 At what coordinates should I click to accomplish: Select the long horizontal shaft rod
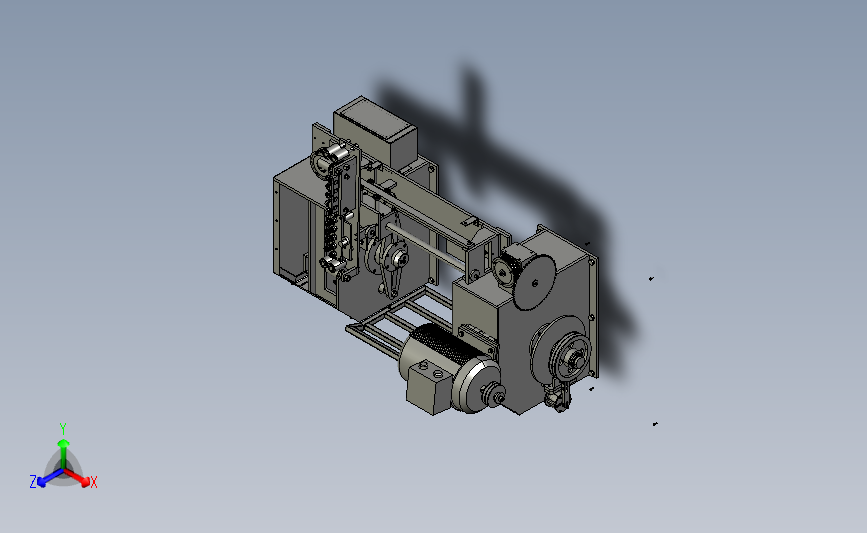(x=427, y=247)
